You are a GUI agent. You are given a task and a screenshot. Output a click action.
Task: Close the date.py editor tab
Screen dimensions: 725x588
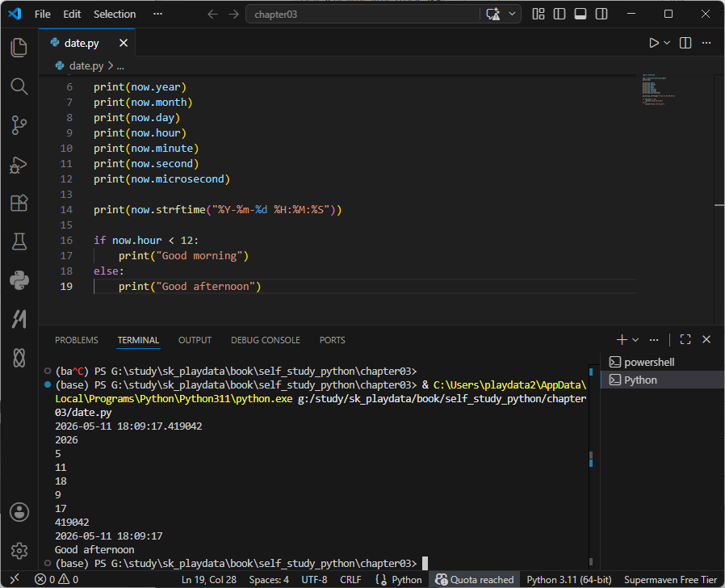(124, 43)
